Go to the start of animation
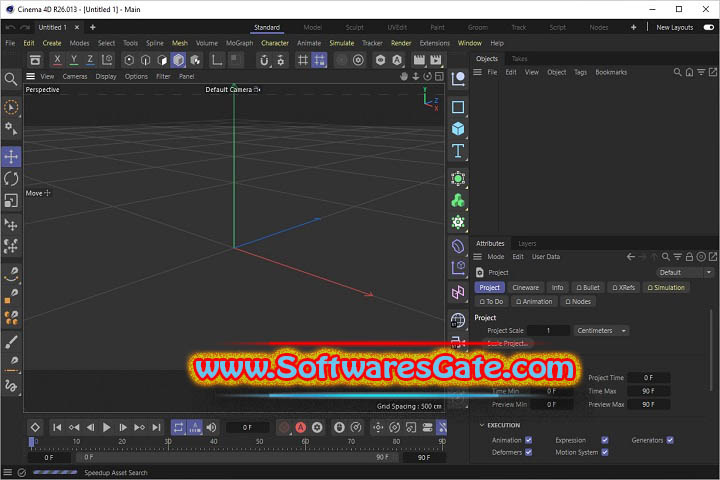 (57, 428)
